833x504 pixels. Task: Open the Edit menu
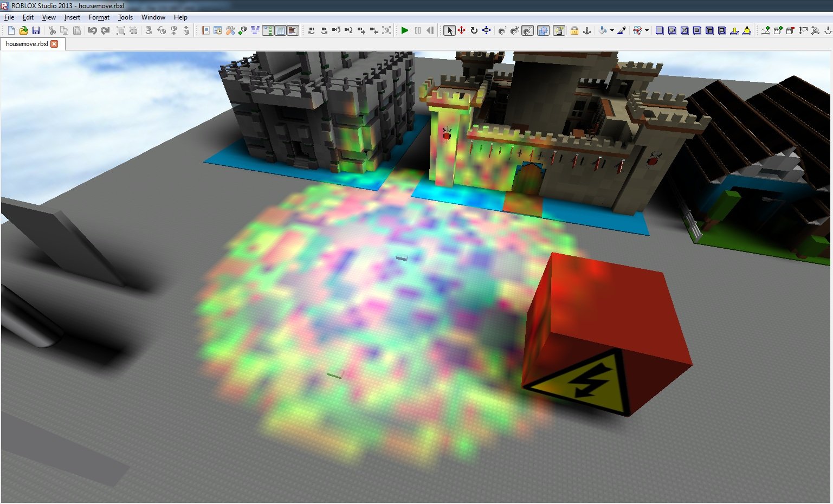(28, 17)
